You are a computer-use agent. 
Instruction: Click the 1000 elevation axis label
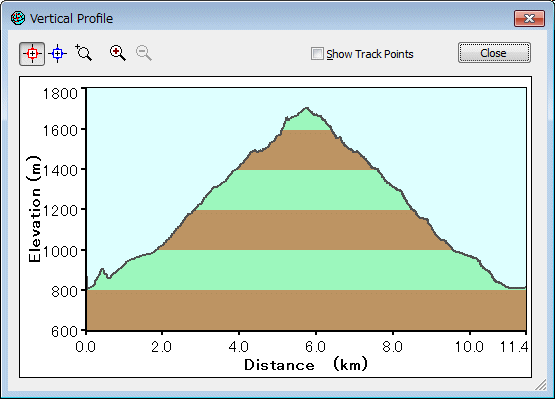point(60,251)
